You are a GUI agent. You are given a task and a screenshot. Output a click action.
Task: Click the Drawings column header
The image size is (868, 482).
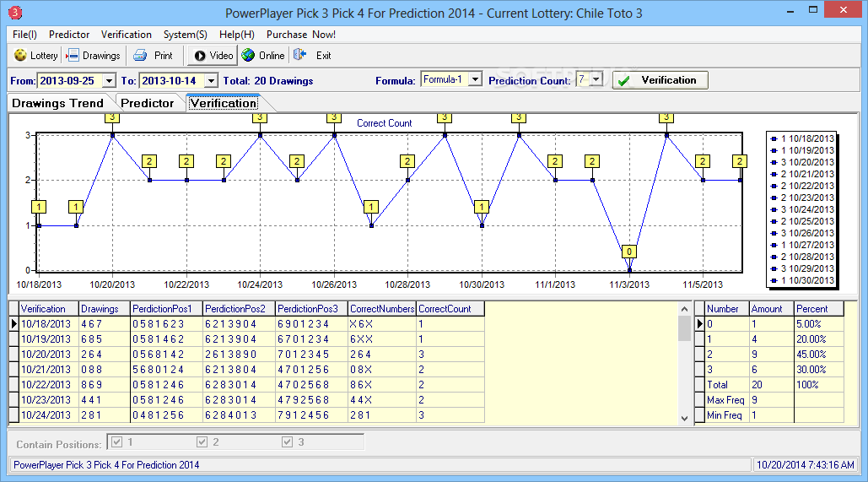(104, 309)
